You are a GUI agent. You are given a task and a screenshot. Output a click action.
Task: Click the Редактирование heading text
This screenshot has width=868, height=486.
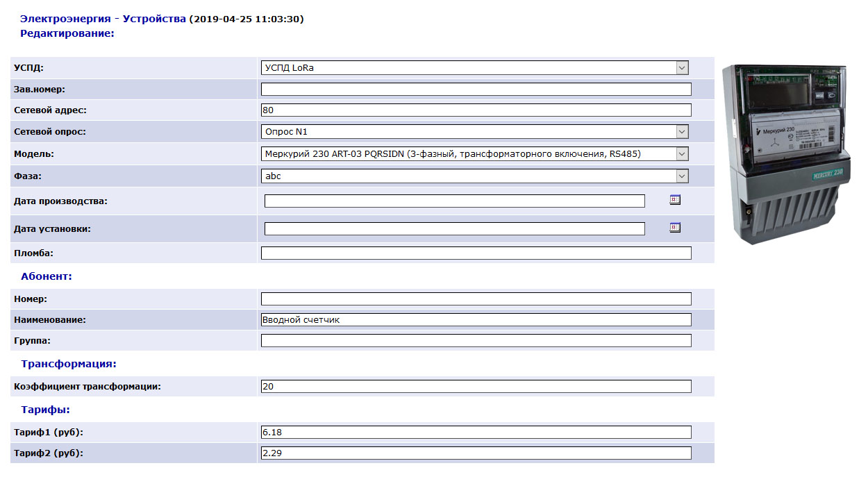[67, 33]
